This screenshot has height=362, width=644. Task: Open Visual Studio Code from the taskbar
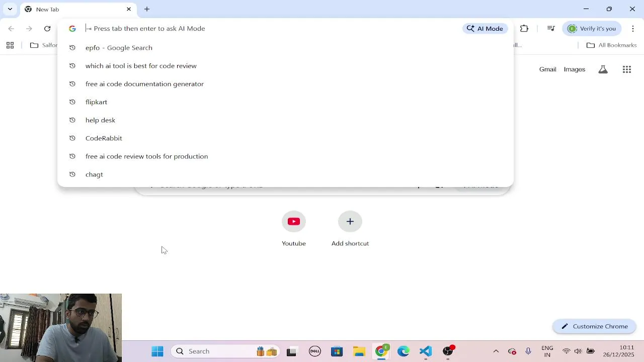pos(426,351)
